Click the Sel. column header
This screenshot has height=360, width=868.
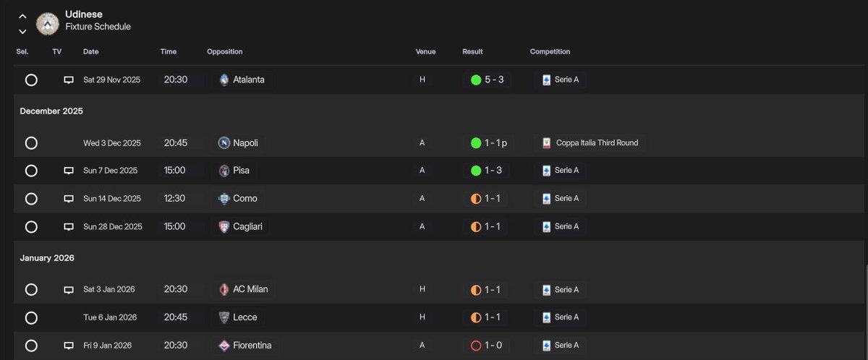tap(22, 52)
